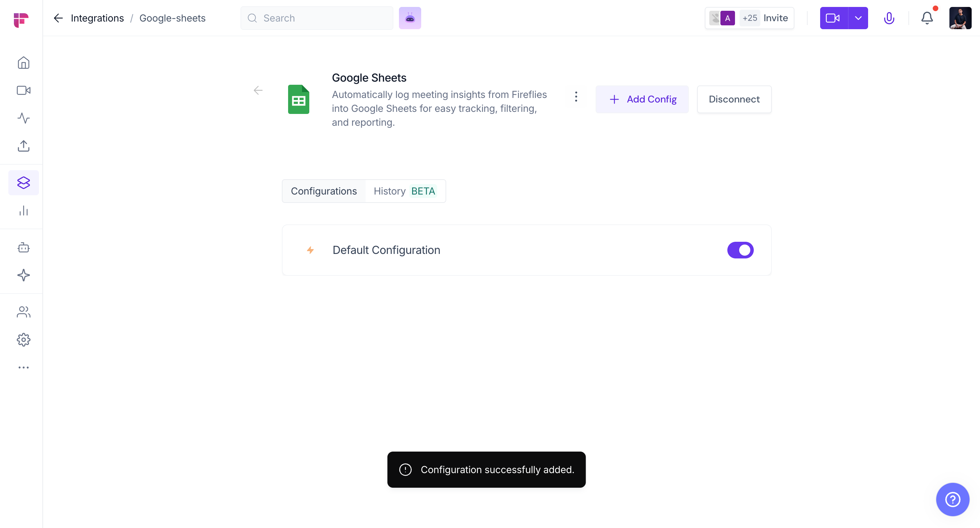Open the Home icon in sidebar
This screenshot has width=980, height=528.
click(24, 63)
